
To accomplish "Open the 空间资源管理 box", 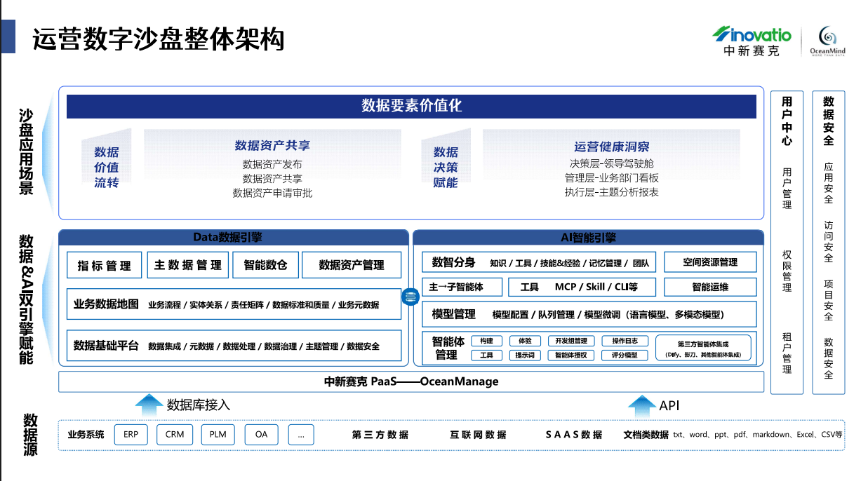I will [710, 262].
